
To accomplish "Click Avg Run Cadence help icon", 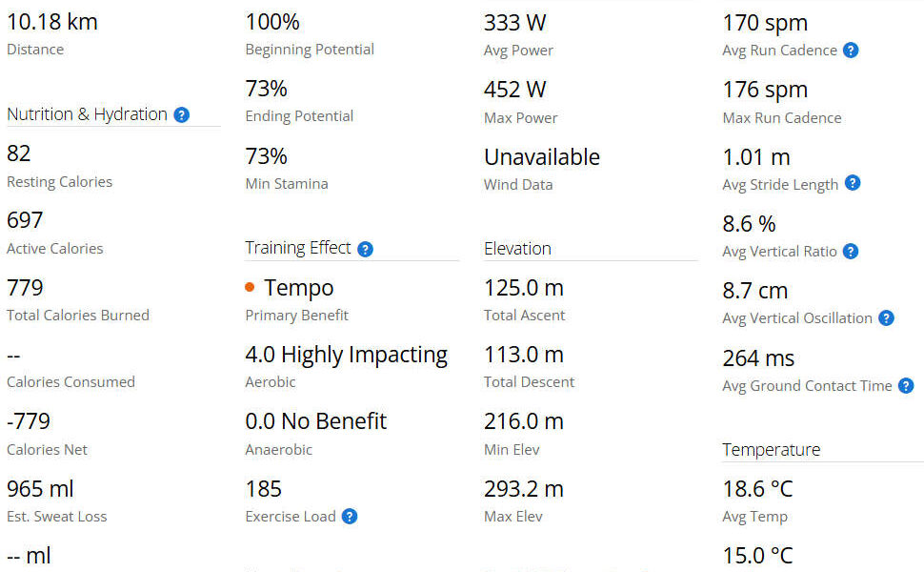I will [x=851, y=51].
